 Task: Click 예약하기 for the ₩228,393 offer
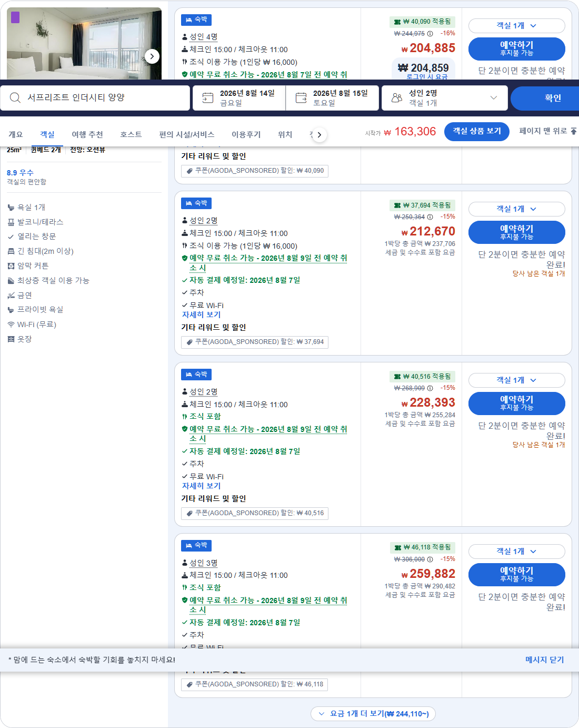[x=517, y=404]
